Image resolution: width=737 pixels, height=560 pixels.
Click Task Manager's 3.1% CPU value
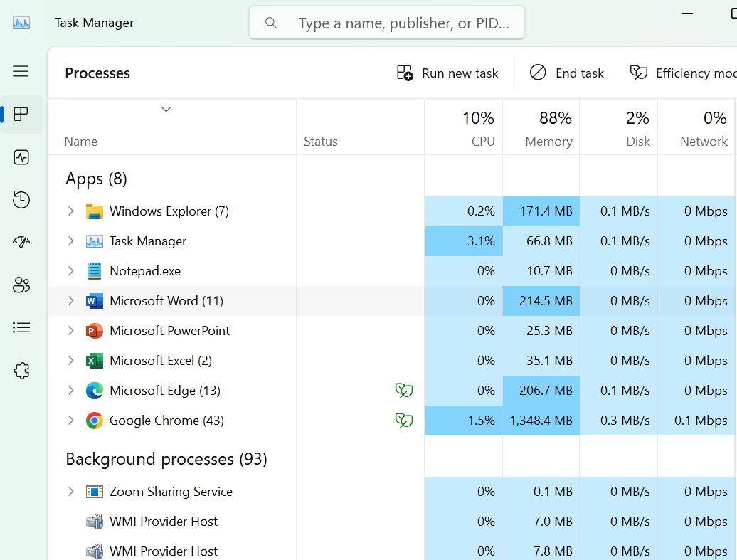(463, 241)
